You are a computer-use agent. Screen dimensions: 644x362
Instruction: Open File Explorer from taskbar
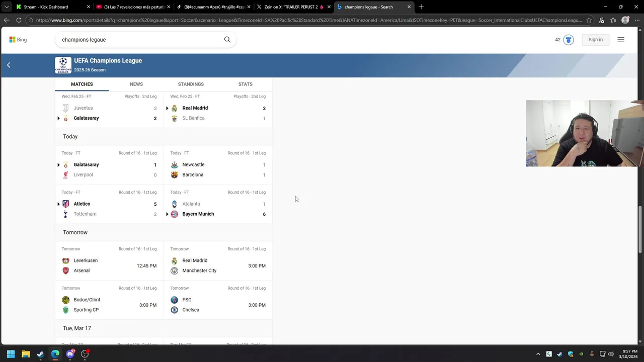pyautogui.click(x=26, y=354)
